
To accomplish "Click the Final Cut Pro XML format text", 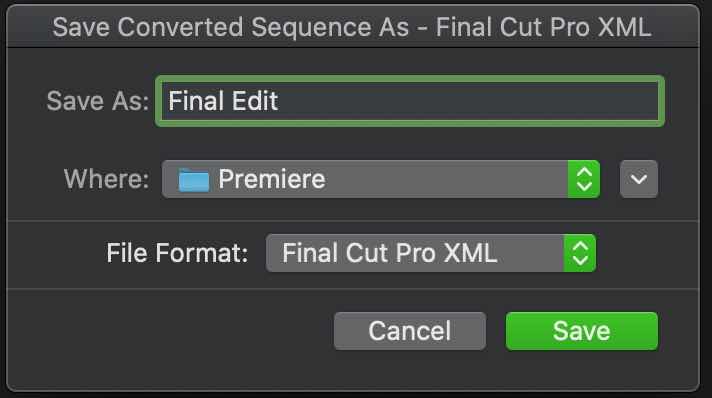I will [390, 253].
